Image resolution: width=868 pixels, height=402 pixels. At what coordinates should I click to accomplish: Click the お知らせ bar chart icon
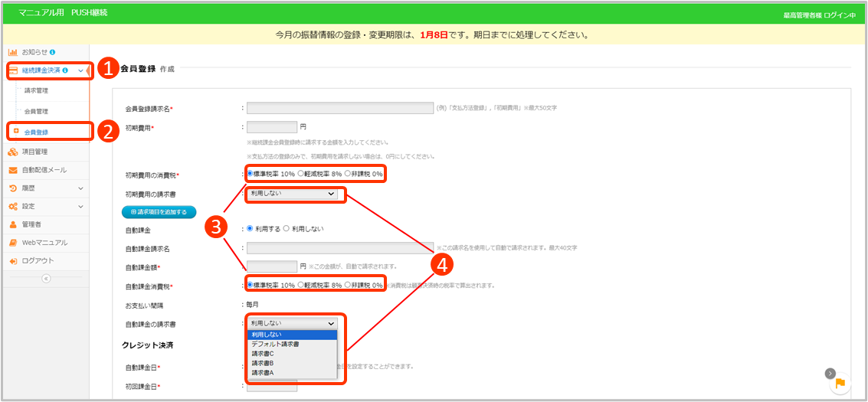(12, 52)
